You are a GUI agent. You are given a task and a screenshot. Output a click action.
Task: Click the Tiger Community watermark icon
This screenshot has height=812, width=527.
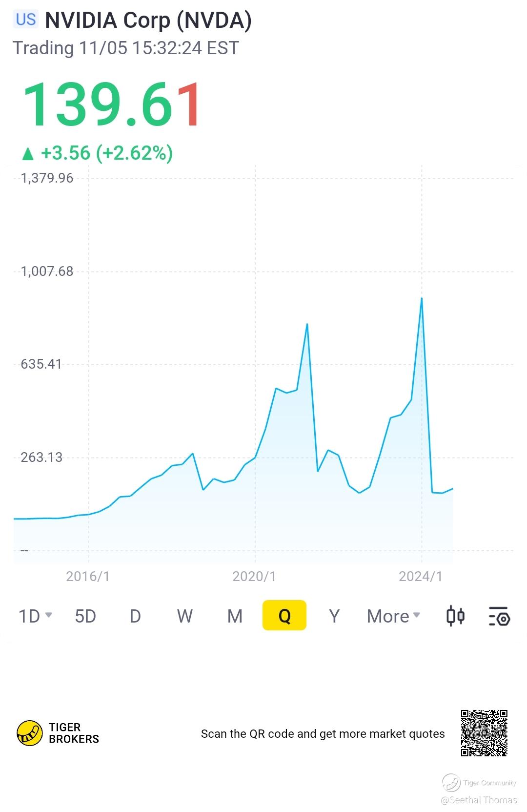coord(451,782)
